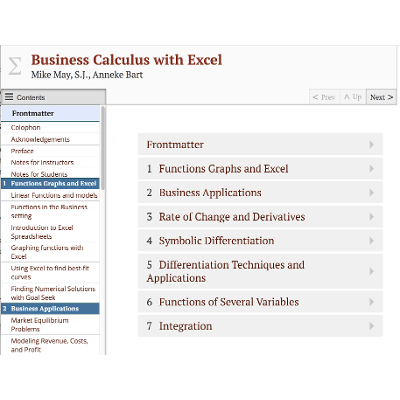This screenshot has width=400, height=400.
Task: Open main entry 2 Business Applications
Action: point(260,193)
